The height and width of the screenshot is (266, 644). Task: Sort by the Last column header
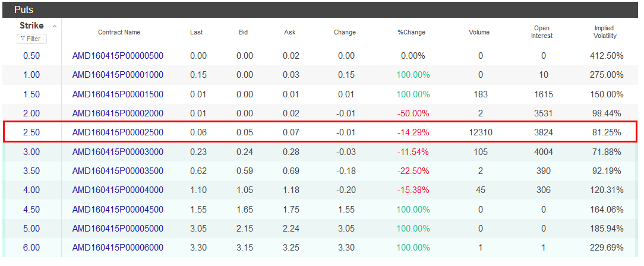[x=196, y=32]
